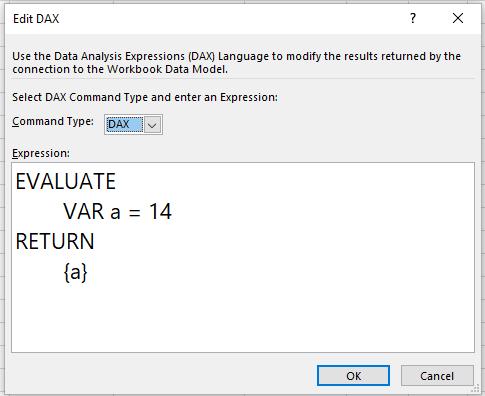Click the EVALUATE keyword in expression
485x396 pixels.
66,182
